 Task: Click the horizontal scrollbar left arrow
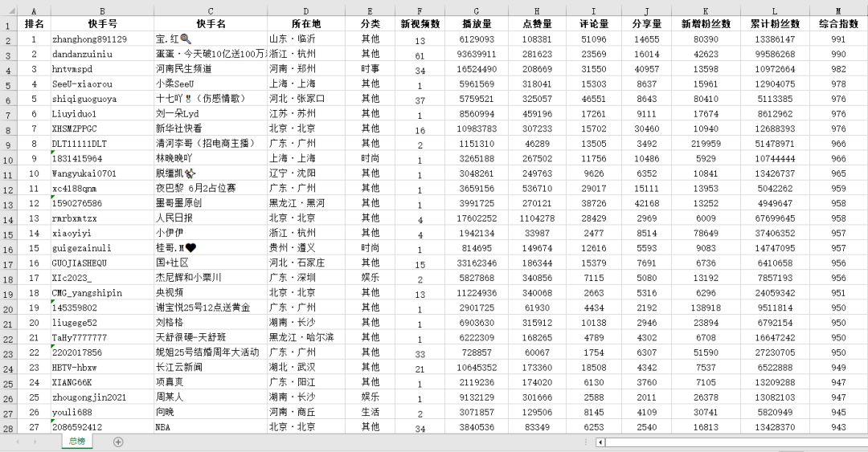click(600, 442)
